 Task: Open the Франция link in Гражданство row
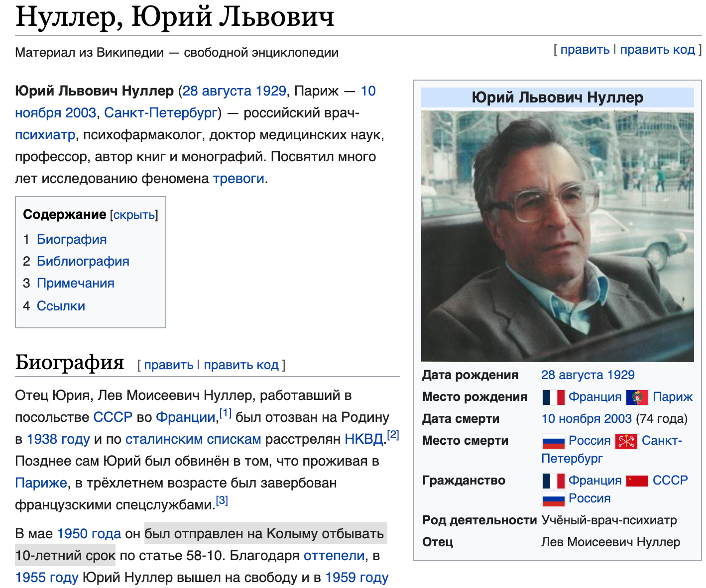click(x=595, y=481)
